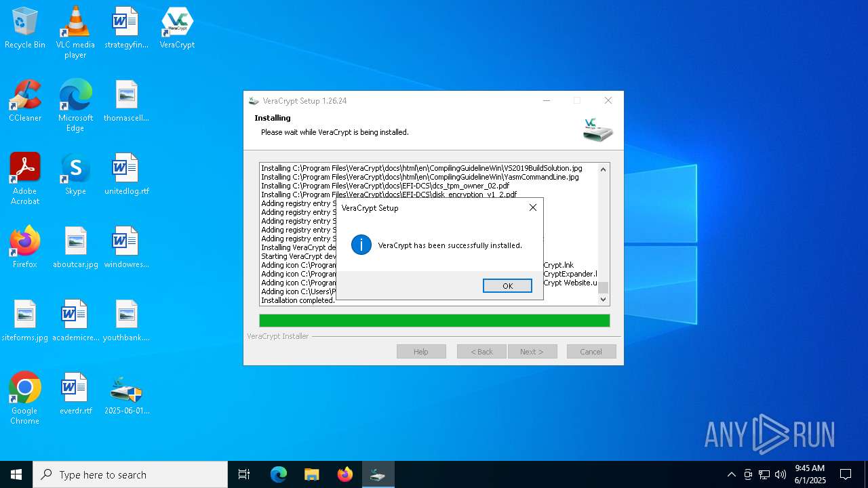Open the volume control tray icon
This screenshot has width=868, height=488.
[781, 474]
